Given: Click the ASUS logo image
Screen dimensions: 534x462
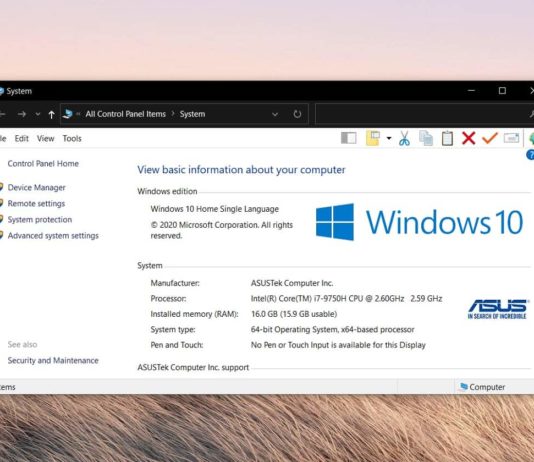Looking at the screenshot, I should (x=498, y=309).
